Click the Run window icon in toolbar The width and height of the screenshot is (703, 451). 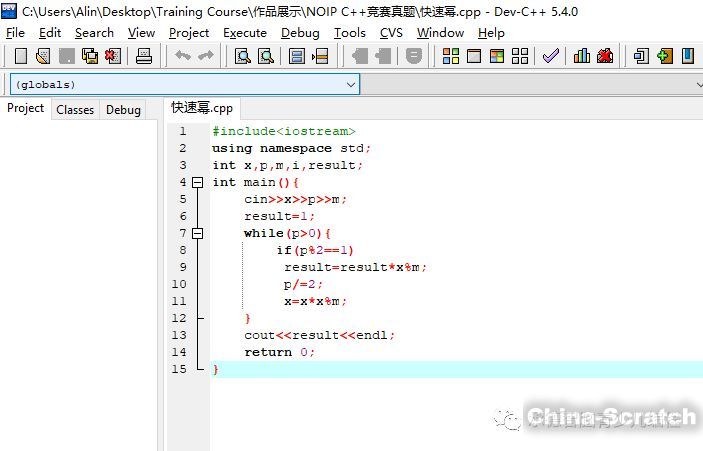coord(474,56)
